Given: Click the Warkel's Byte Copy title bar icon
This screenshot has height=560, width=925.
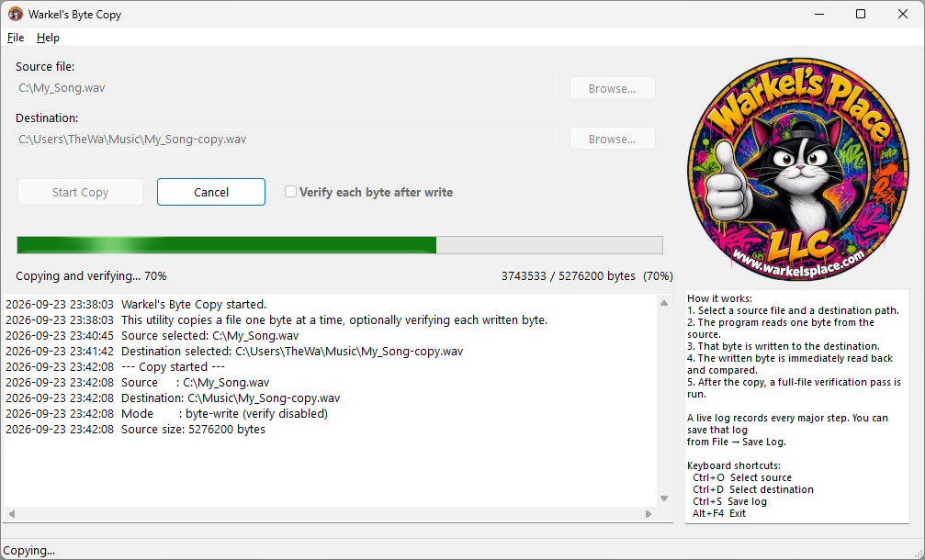Looking at the screenshot, I should (16, 14).
